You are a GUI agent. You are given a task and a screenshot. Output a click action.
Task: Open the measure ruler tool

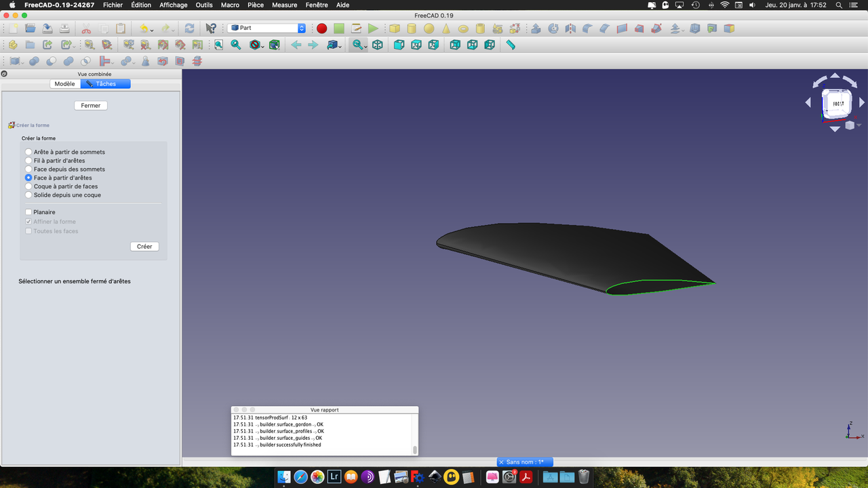tap(511, 45)
